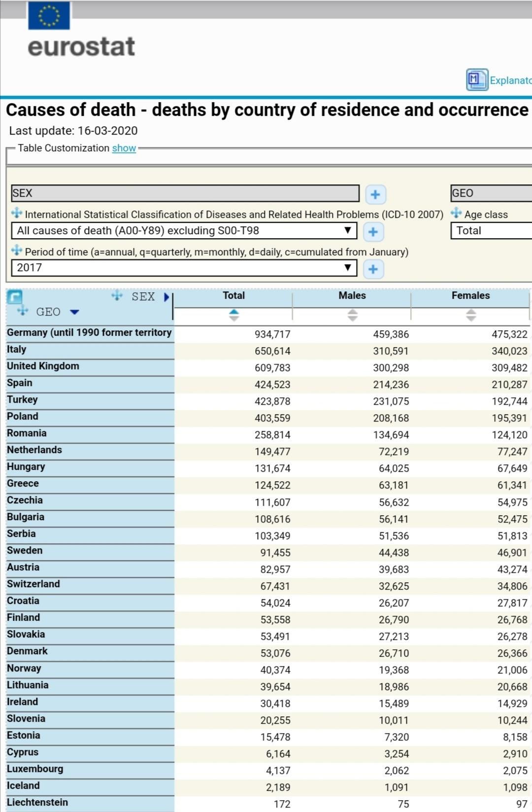This screenshot has width=532, height=812.
Task: Expand the SEX right arrow menu
Action: 166,297
